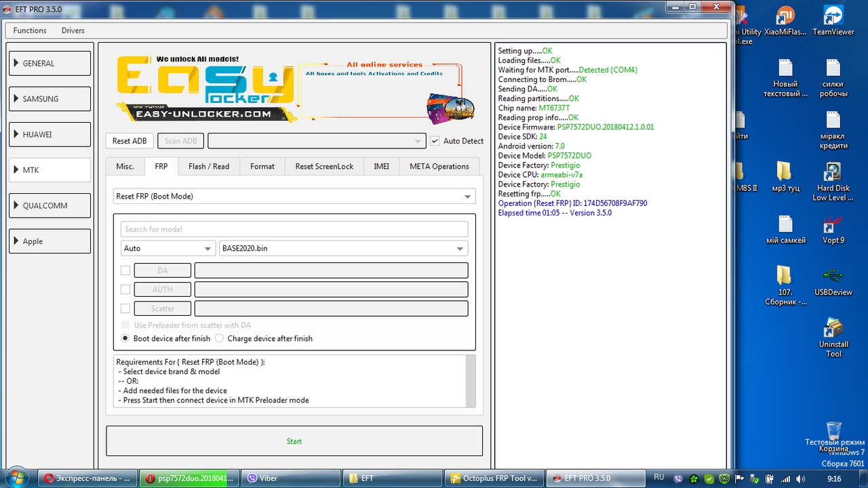Image resolution: width=868 pixels, height=488 pixels.
Task: Click the requirements box scrollbar
Action: 471,380
